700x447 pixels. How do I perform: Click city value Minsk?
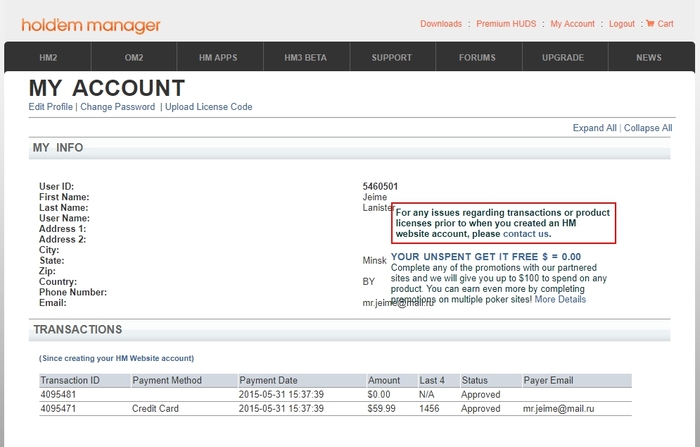375,260
